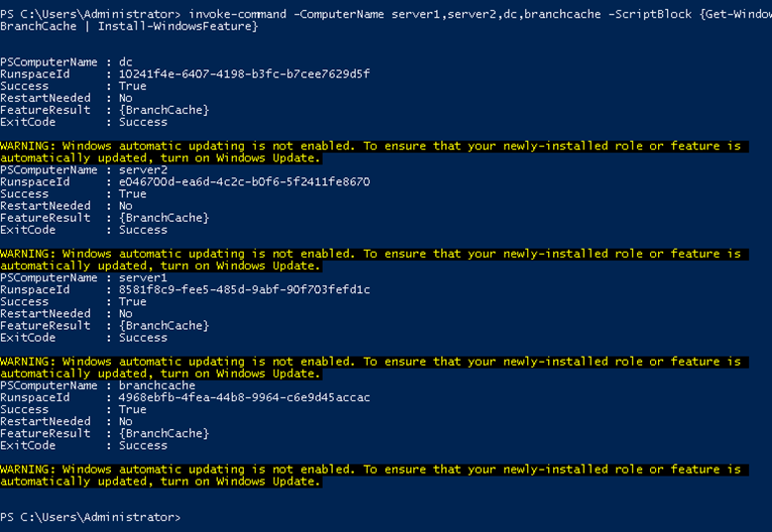Click the first WARNING message line

[375, 152]
